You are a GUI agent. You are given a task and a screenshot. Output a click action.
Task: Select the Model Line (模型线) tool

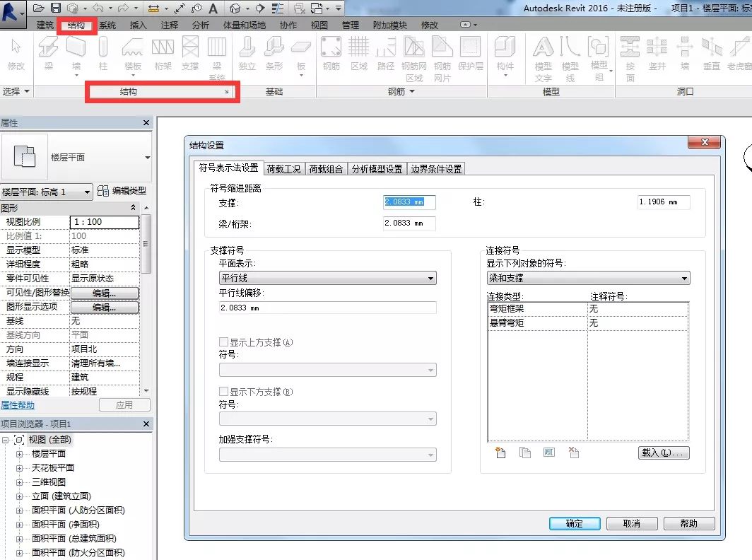[x=570, y=59]
